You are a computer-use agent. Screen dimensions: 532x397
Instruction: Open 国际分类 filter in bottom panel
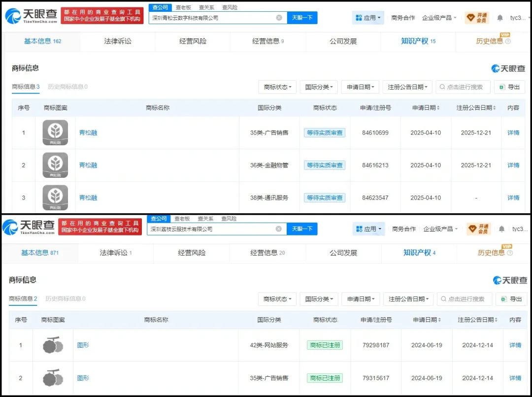click(x=319, y=299)
